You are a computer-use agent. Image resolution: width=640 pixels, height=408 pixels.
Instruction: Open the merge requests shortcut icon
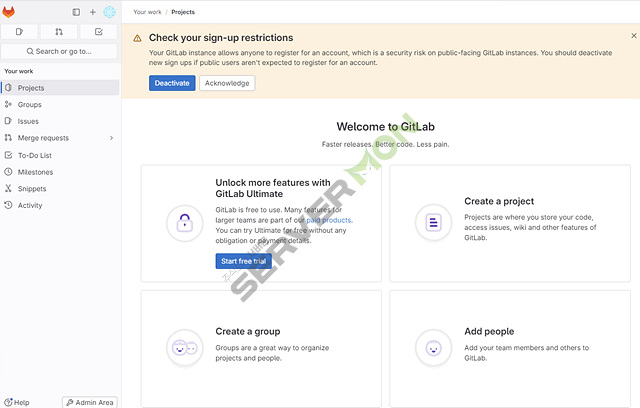click(59, 32)
